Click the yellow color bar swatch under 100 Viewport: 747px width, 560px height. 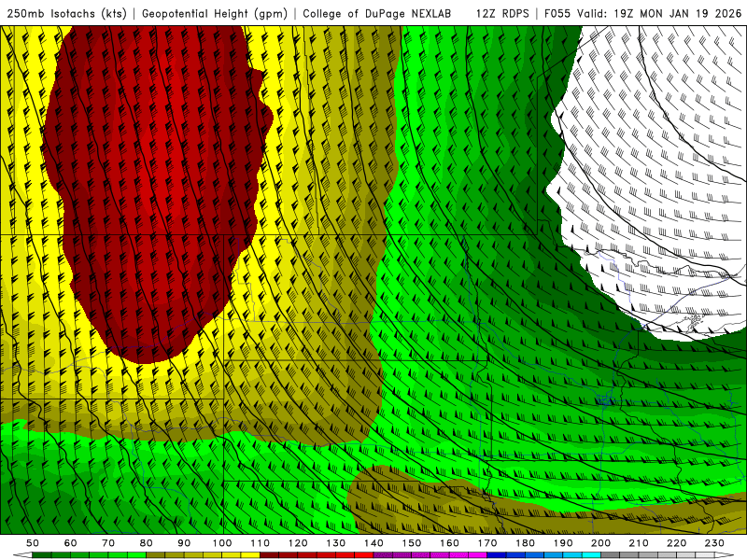pyautogui.click(x=232, y=555)
